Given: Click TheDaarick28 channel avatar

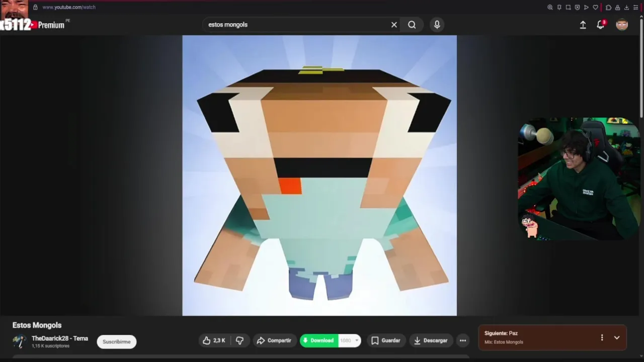Looking at the screenshot, I should (x=20, y=341).
